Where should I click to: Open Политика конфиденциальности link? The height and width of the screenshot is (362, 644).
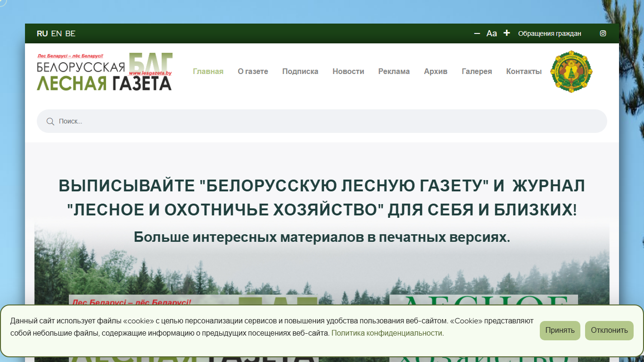pos(388,333)
